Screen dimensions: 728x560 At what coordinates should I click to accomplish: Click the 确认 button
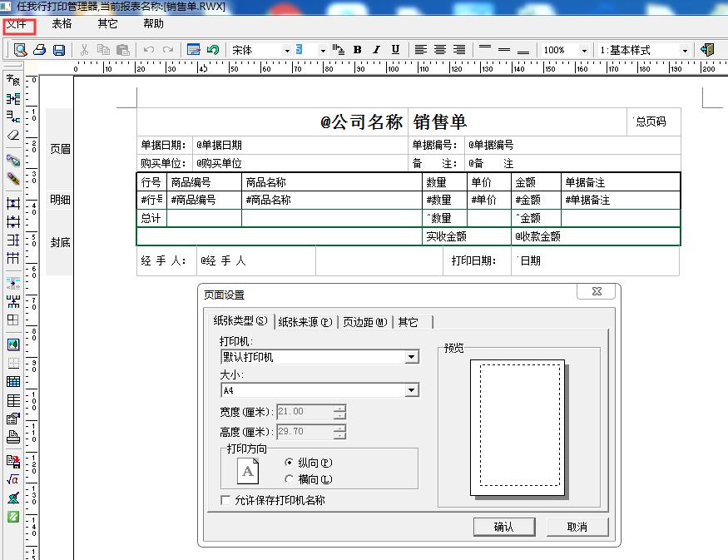tap(505, 527)
